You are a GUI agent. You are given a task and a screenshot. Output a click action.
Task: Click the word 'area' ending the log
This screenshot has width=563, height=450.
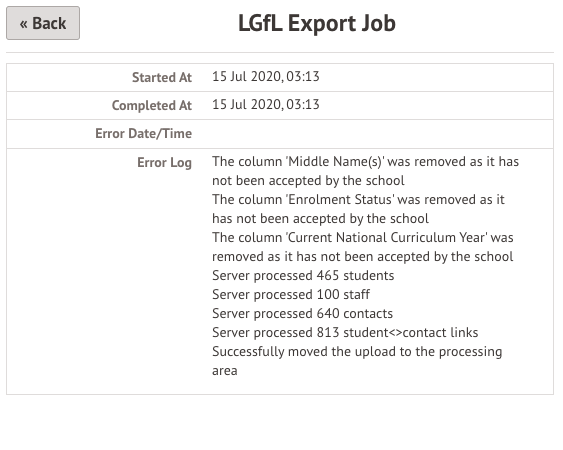coord(225,371)
